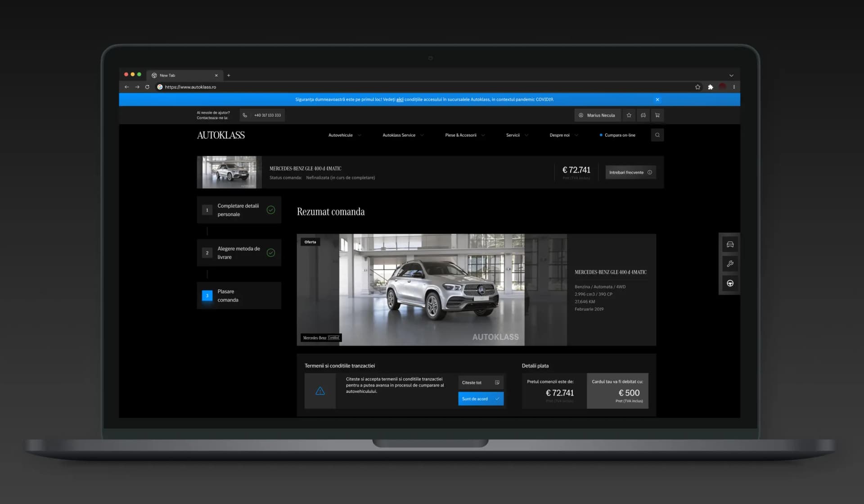Open the browser profile avatar

[722, 87]
